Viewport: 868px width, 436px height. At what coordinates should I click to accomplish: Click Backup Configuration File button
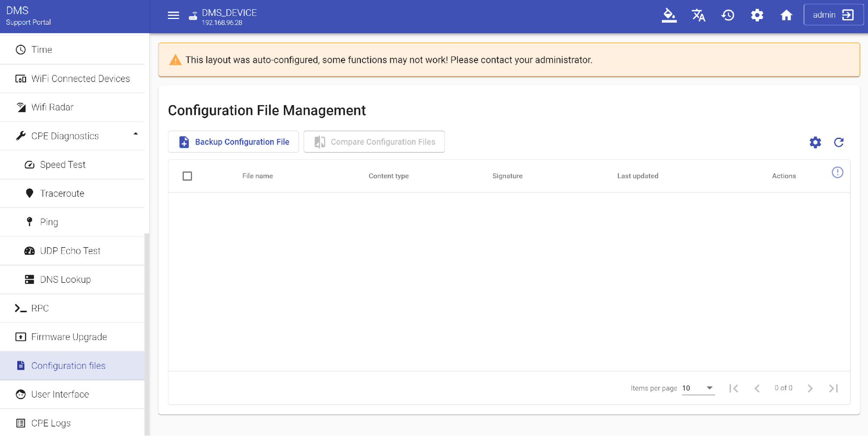click(234, 142)
